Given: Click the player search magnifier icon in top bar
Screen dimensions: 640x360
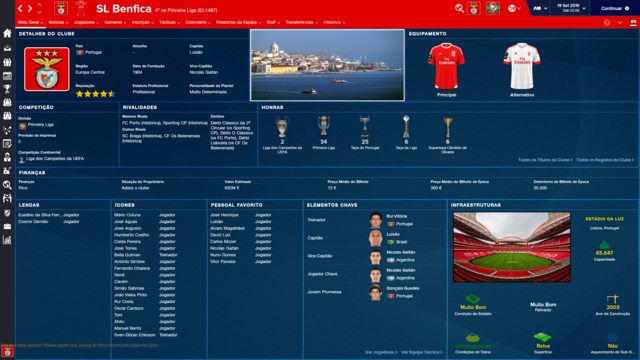Looking at the screenshot, I should 459,8.
